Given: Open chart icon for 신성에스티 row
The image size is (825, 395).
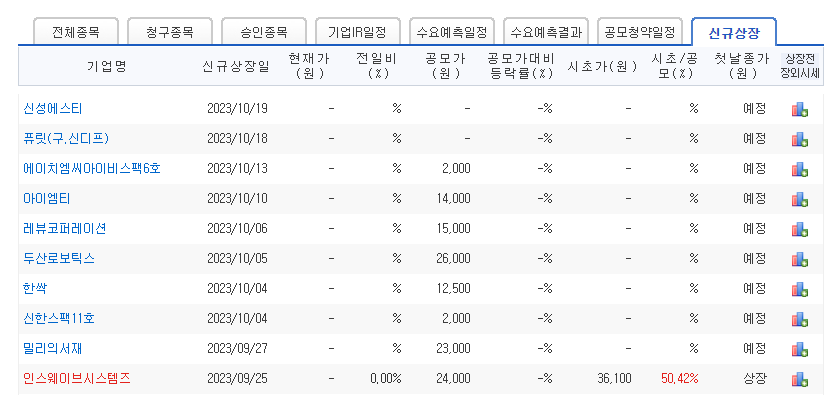Looking at the screenshot, I should coord(800,109).
